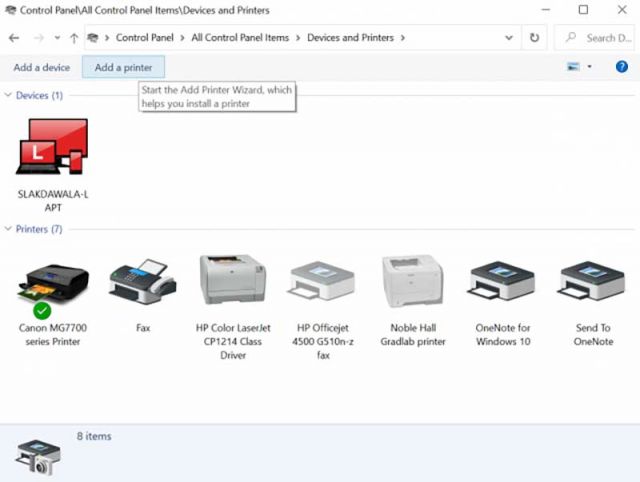Screen dimensions: 640x482
Task: Select the HP Officejet 4500 G510n-z fax icon
Action: [x=322, y=282]
